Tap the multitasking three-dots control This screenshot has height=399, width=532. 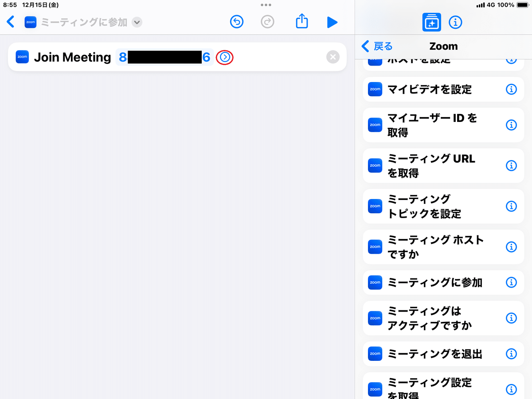(266, 5)
